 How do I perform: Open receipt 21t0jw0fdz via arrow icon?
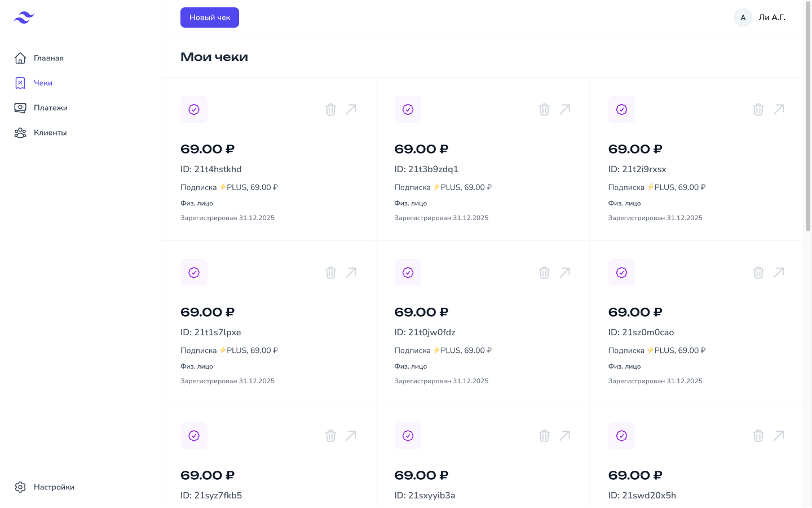564,273
